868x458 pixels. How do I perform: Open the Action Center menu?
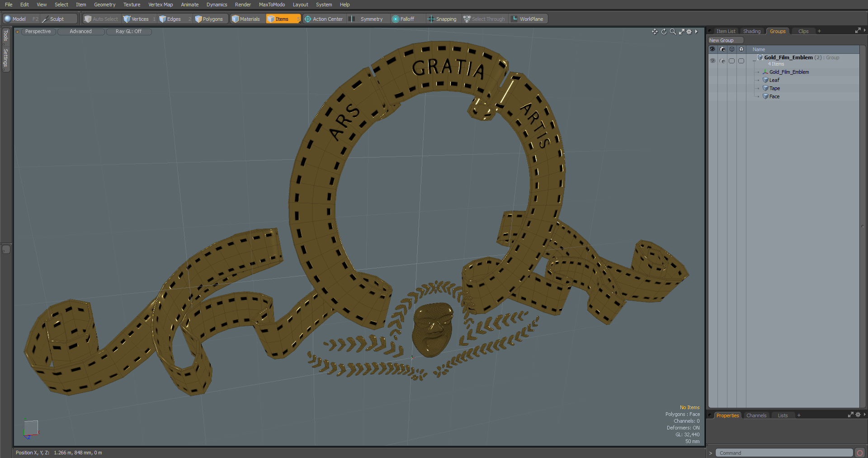tap(324, 19)
